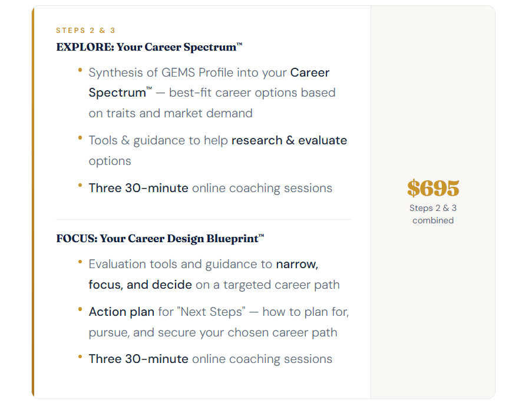Click the gold "STEPS 2 & 3" label

pos(86,31)
